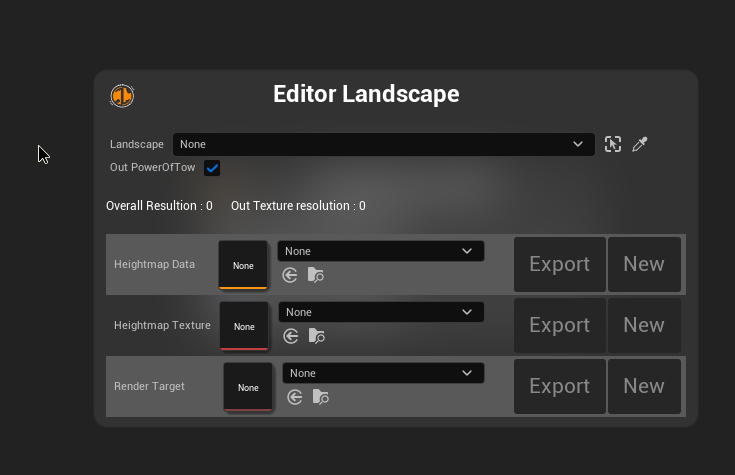Click the select-actor-from-viewport icon beside Landscape
735x475 pixels.
pos(613,144)
